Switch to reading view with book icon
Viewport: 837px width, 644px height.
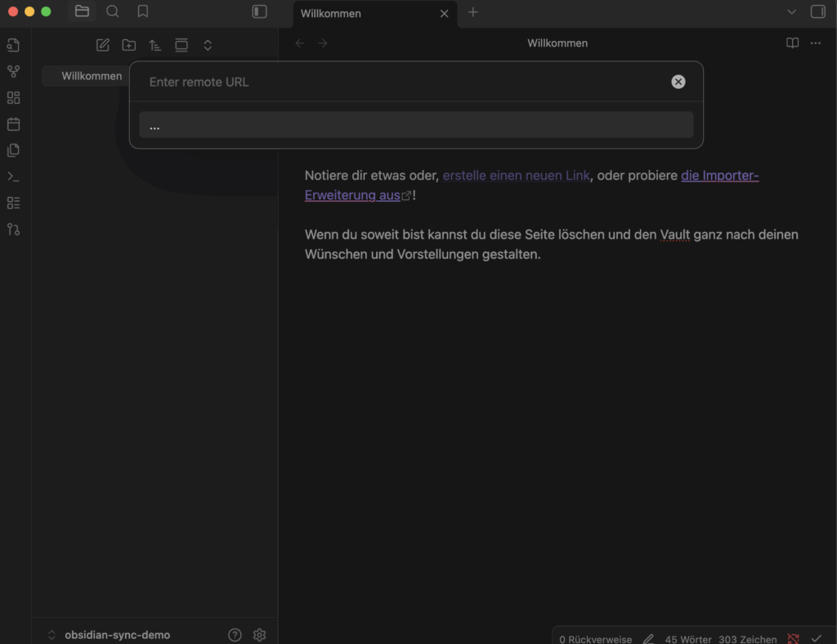(792, 43)
